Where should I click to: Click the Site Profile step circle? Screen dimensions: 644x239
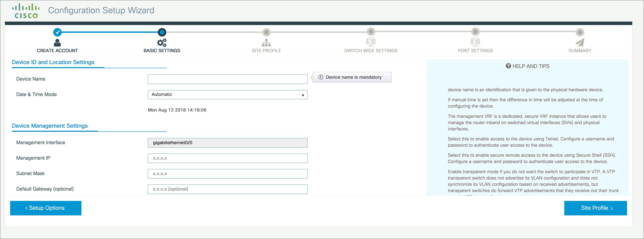266,32
